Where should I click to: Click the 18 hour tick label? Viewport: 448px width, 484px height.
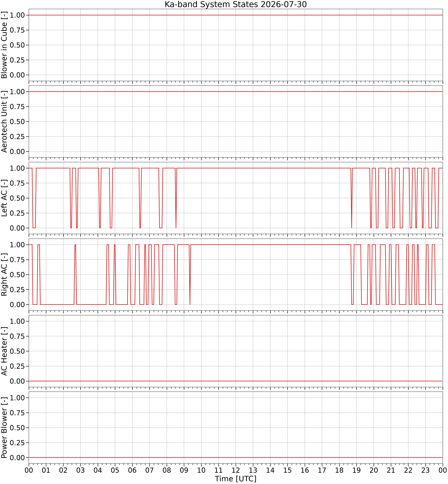click(x=339, y=470)
